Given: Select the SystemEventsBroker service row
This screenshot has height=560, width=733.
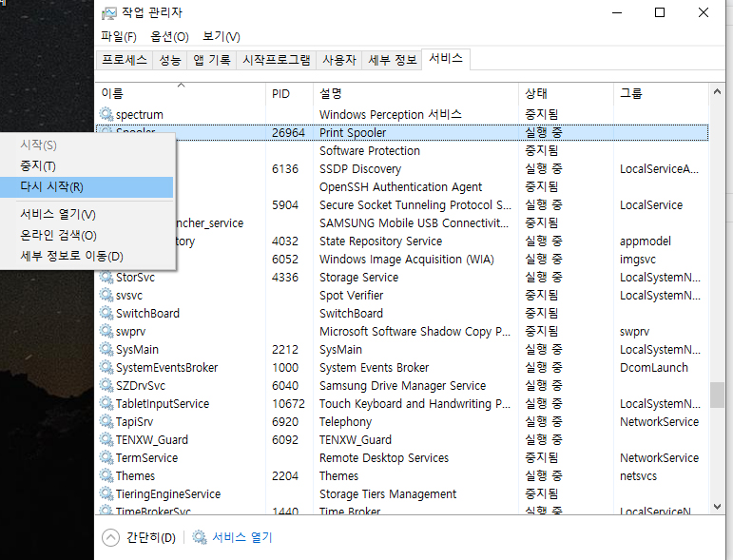Looking at the screenshot, I should (x=402, y=367).
